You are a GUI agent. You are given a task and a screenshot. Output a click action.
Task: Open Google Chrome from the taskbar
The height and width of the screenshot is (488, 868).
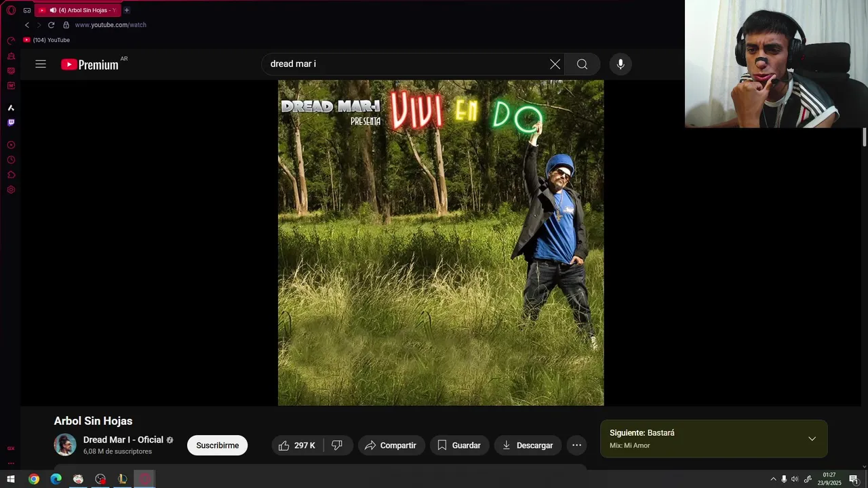pyautogui.click(x=34, y=479)
